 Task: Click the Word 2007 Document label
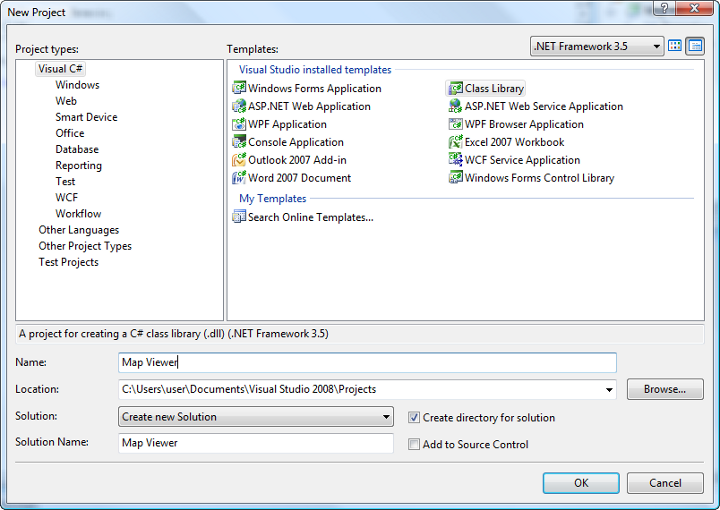[299, 178]
